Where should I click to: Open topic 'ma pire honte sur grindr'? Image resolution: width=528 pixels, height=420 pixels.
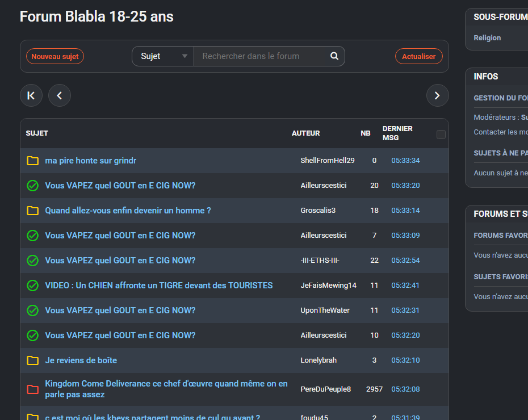91,161
